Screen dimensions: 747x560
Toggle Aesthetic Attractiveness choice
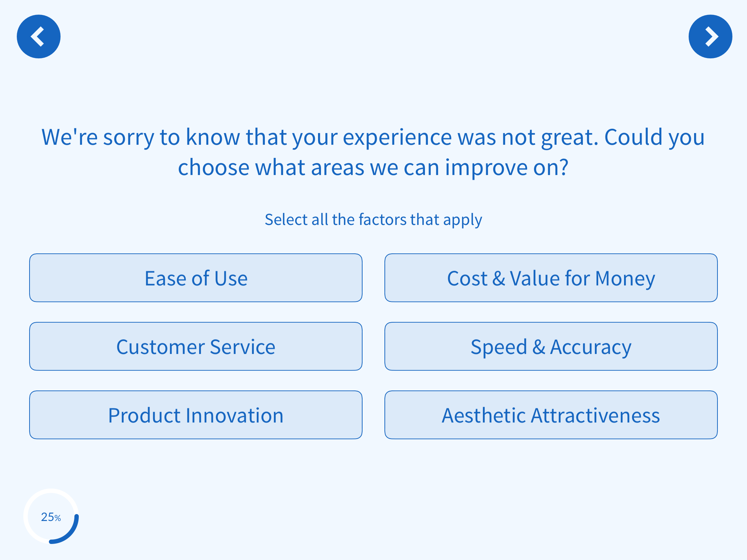(x=551, y=415)
